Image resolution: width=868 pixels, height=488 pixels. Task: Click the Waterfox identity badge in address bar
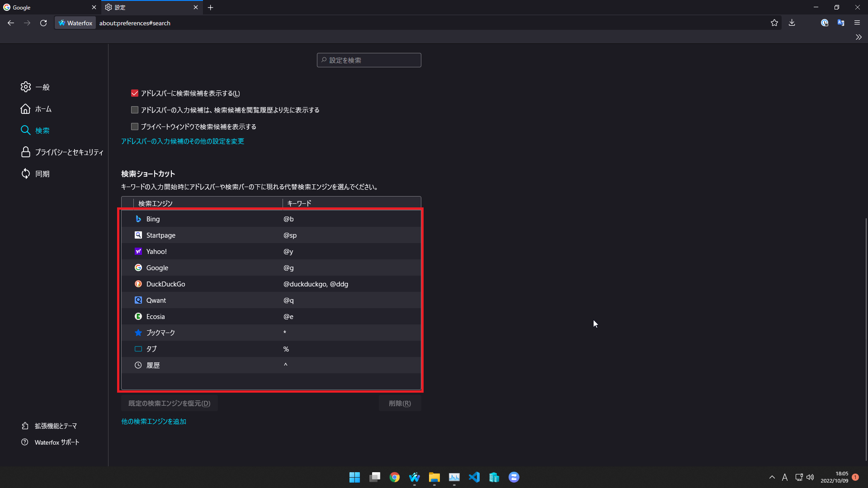(x=75, y=23)
